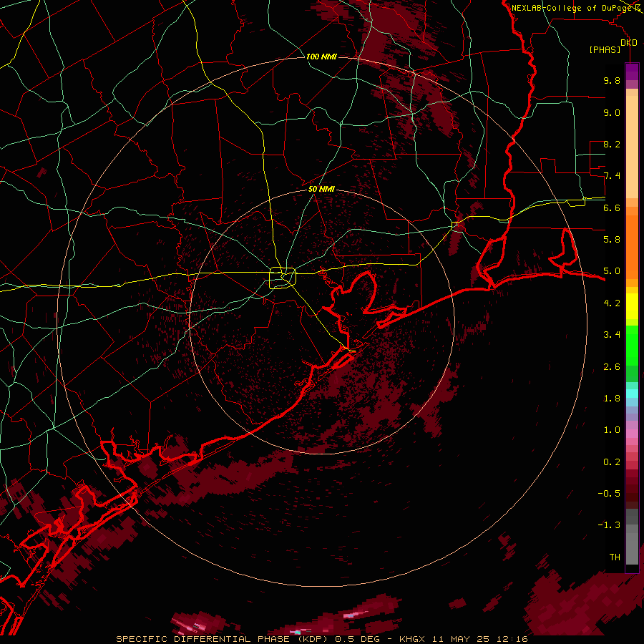Click the 3.4 color scale value
This screenshot has width=644, height=644.
click(x=612, y=335)
